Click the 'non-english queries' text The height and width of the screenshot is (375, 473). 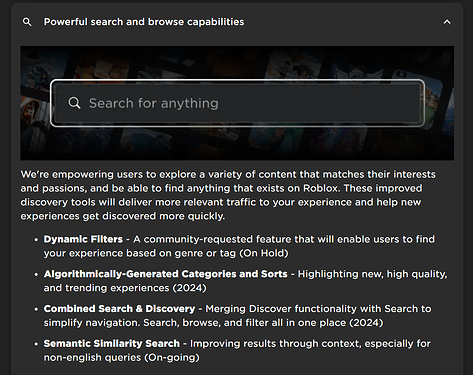[x=92, y=358]
